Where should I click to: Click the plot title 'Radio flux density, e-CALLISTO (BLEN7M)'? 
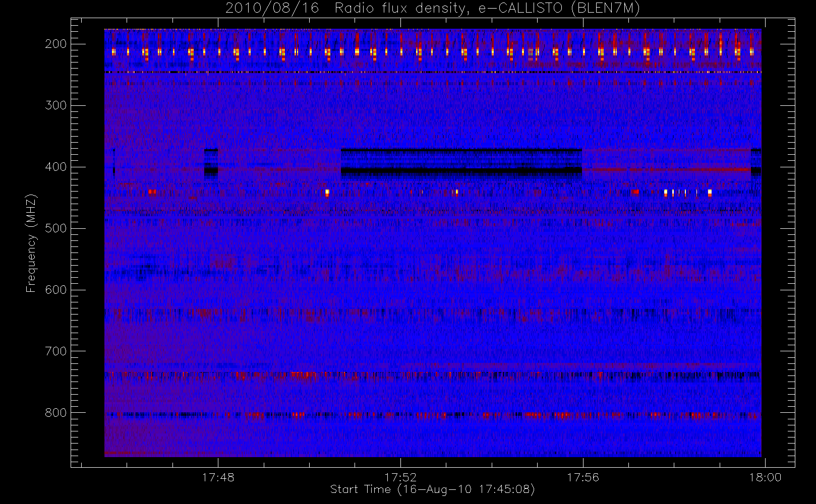point(487,9)
